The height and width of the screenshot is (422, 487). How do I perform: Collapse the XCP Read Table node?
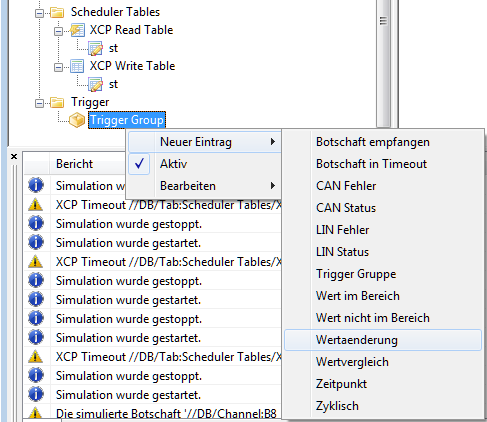click(58, 31)
